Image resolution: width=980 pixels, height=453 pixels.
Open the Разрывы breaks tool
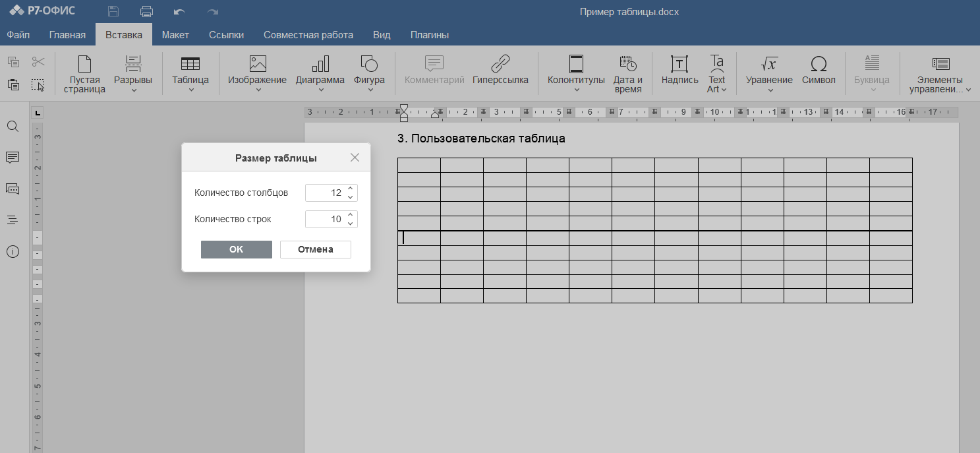[x=133, y=70]
